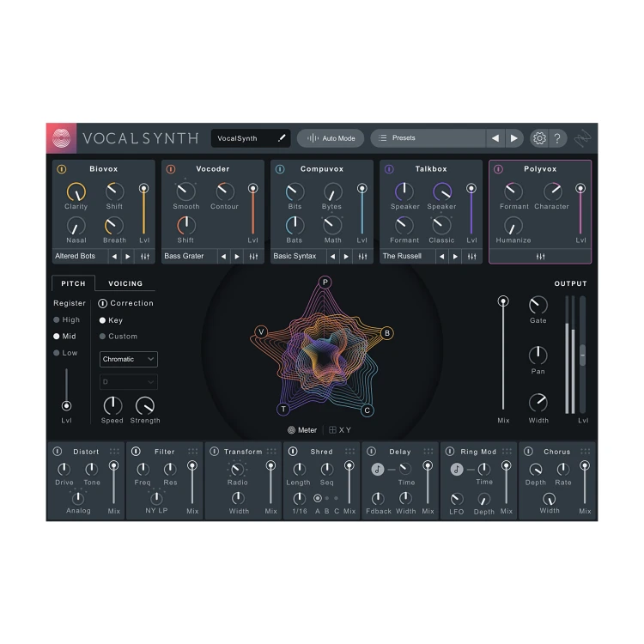
Task: Click the Output Lvl fader handle
Action: click(582, 355)
